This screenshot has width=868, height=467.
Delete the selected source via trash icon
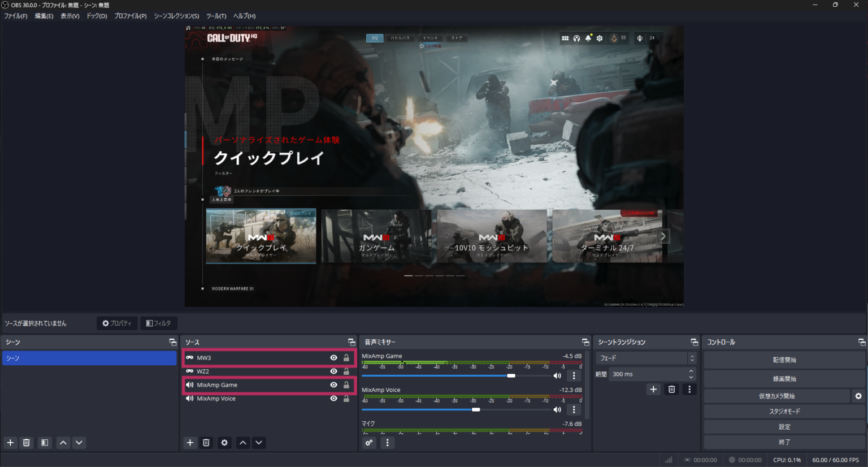(206, 443)
